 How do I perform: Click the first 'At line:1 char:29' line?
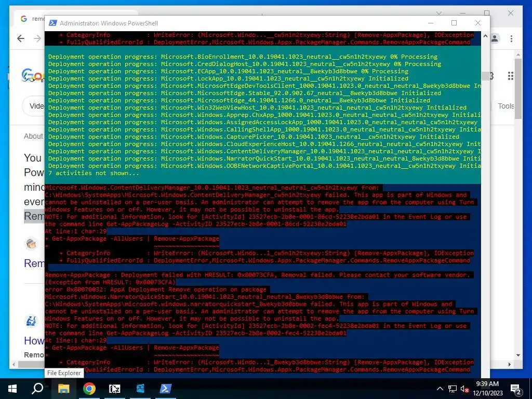click(x=76, y=231)
